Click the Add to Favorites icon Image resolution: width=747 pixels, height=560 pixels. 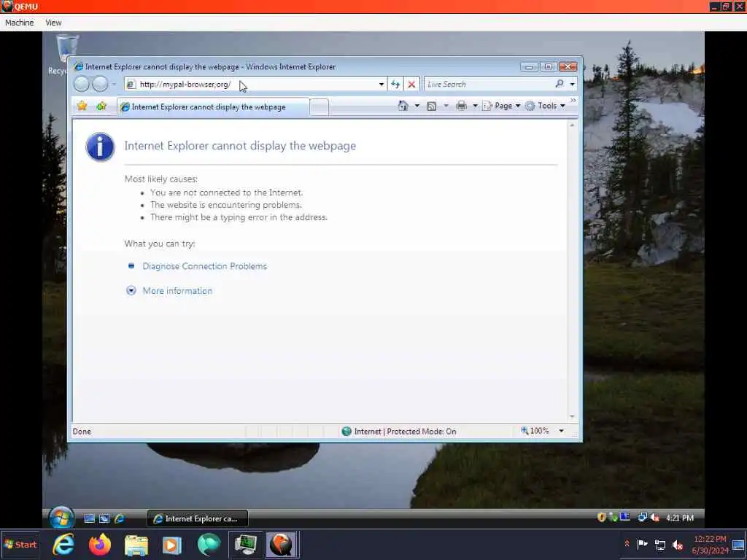pos(101,106)
